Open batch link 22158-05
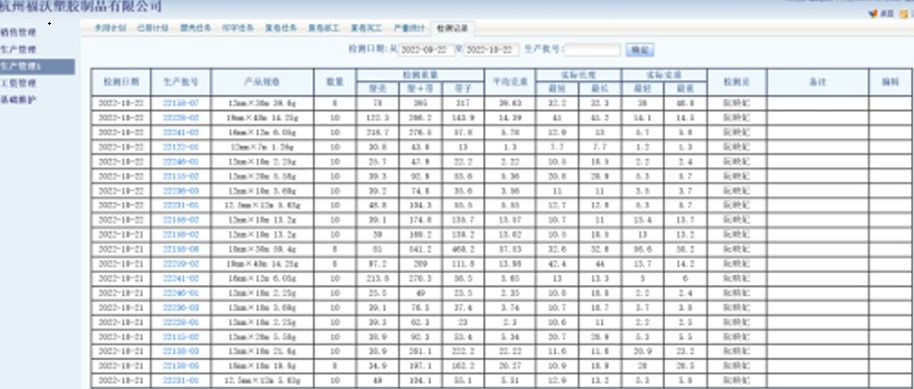The image size is (914, 389). tap(181, 366)
